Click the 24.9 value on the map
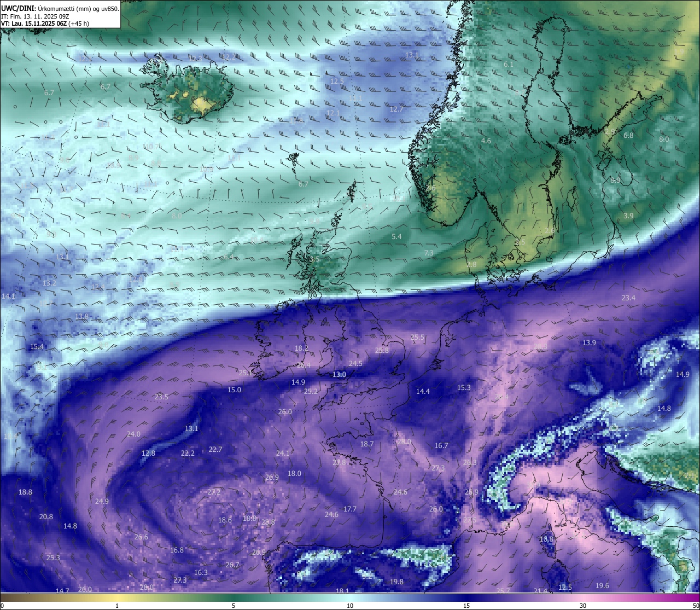Viewport: 700px width, 610px height. [102, 502]
